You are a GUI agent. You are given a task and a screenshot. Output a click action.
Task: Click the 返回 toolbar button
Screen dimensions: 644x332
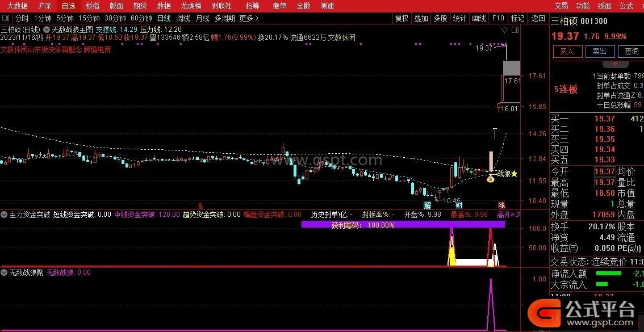[x=538, y=18]
